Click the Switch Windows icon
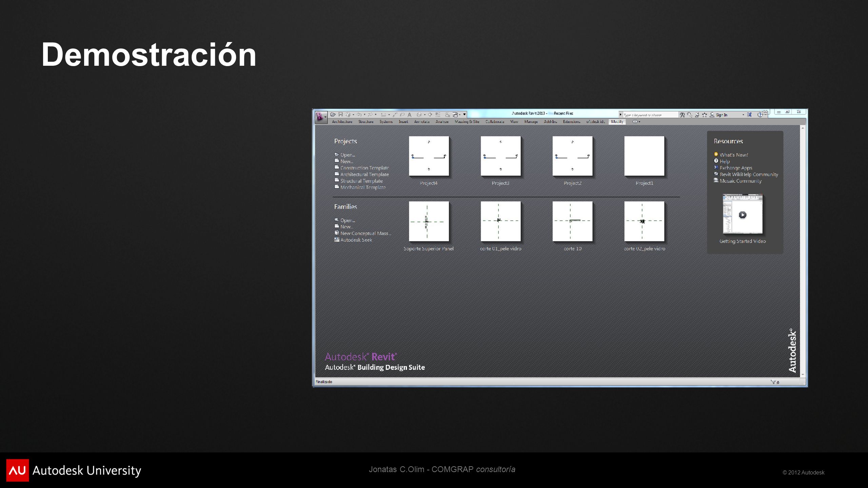868x488 pixels. click(455, 115)
